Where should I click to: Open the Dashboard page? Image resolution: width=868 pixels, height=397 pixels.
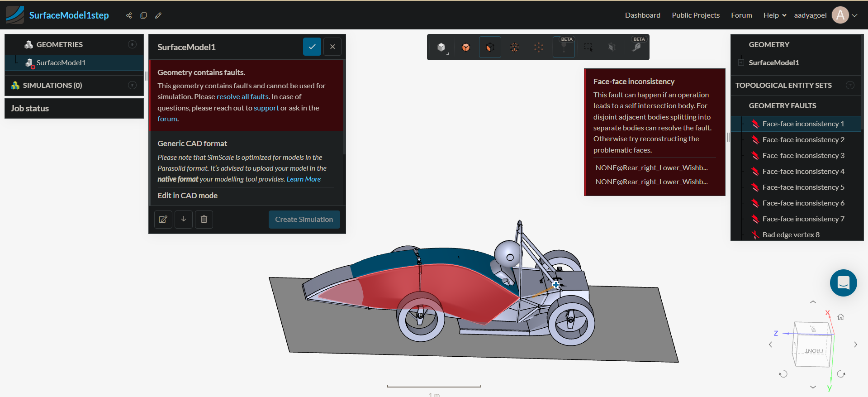pyautogui.click(x=642, y=15)
